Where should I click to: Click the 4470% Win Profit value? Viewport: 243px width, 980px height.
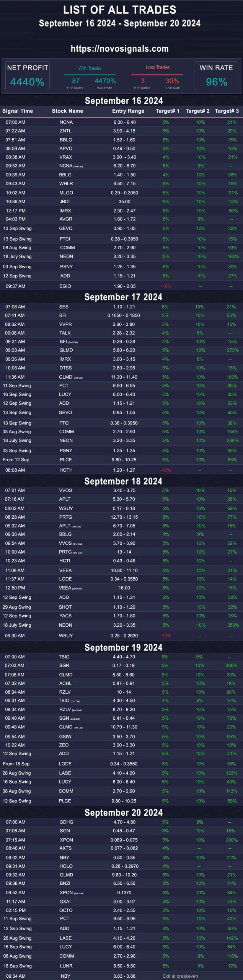(x=105, y=81)
